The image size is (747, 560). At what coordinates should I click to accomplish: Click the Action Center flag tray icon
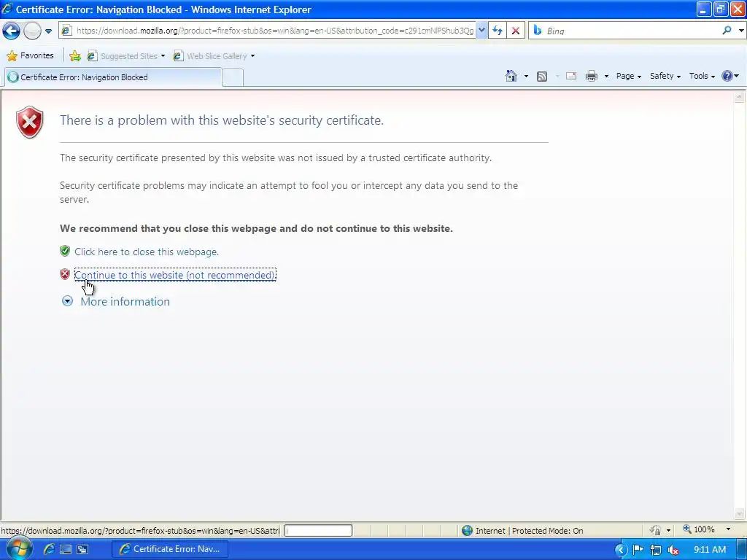638,550
